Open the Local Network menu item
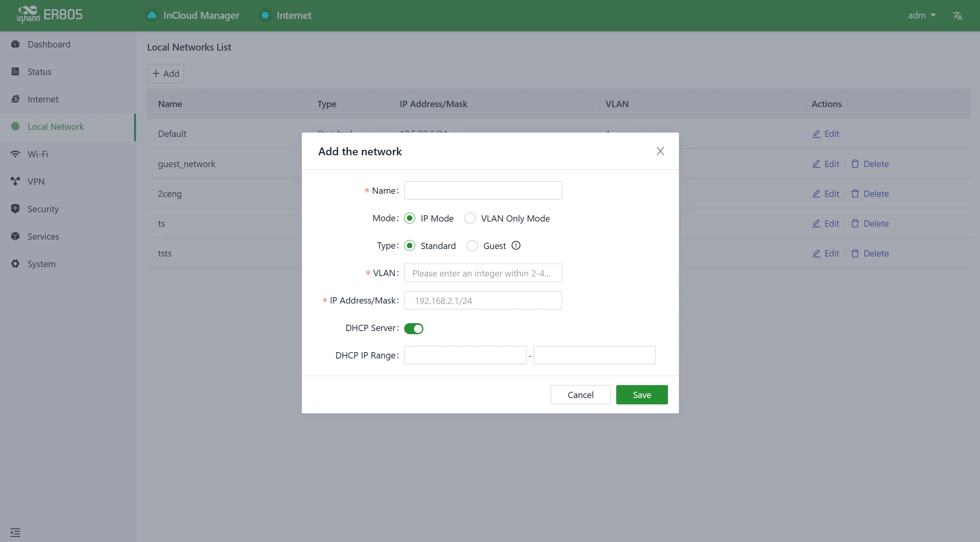 tap(68, 127)
